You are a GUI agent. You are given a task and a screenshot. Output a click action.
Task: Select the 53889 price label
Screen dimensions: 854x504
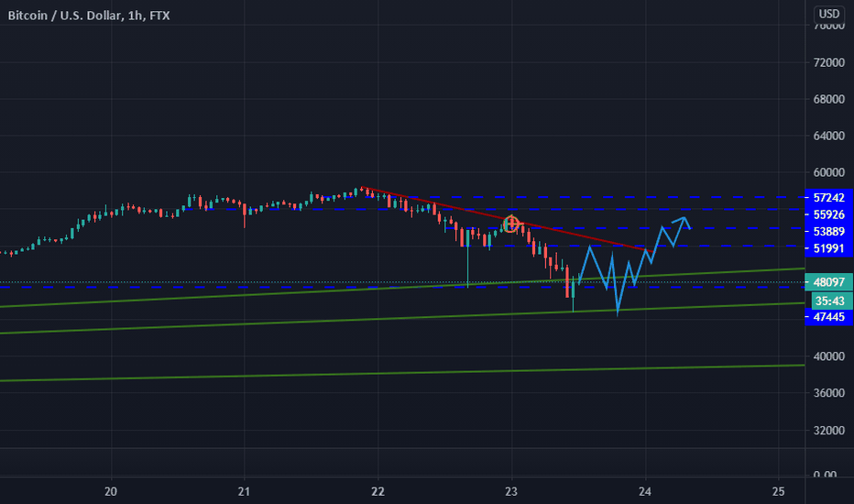coord(828,232)
